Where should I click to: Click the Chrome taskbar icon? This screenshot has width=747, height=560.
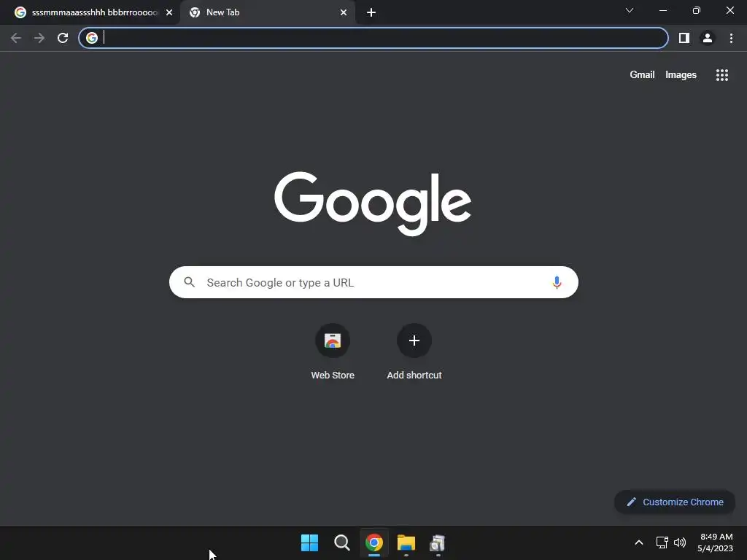coord(374,542)
